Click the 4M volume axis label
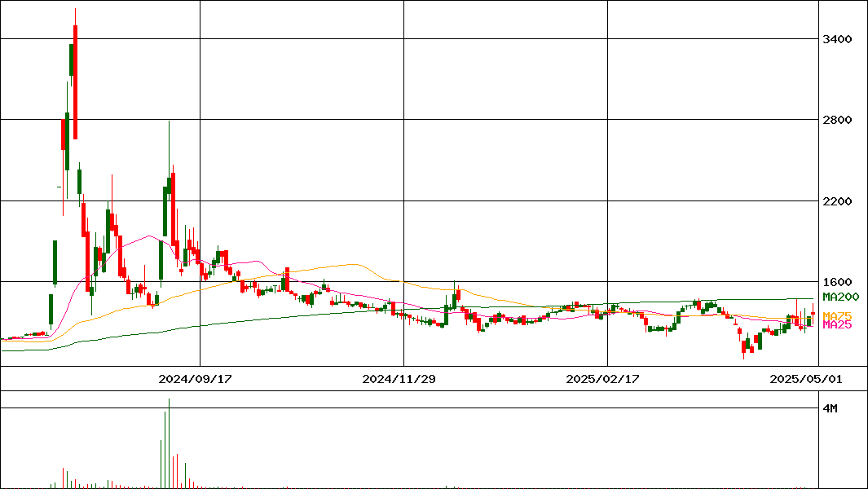868x489 pixels. point(830,408)
